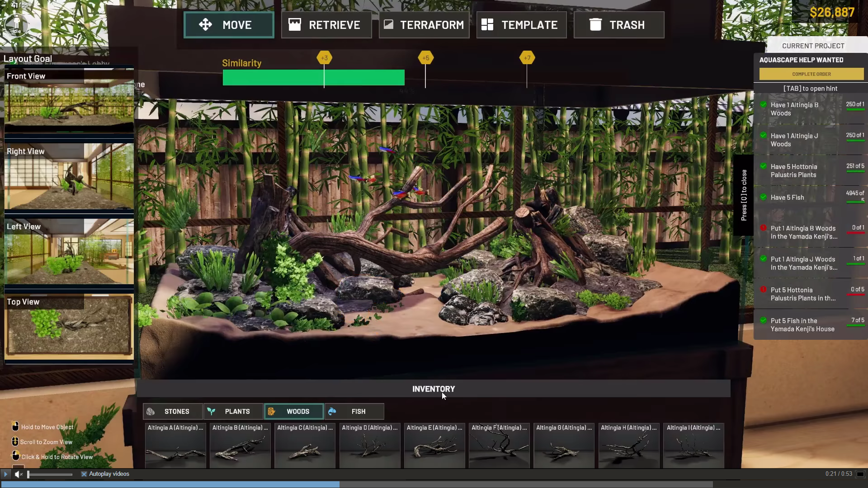
Task: Toggle fullscreen video mode
Action: (860, 474)
